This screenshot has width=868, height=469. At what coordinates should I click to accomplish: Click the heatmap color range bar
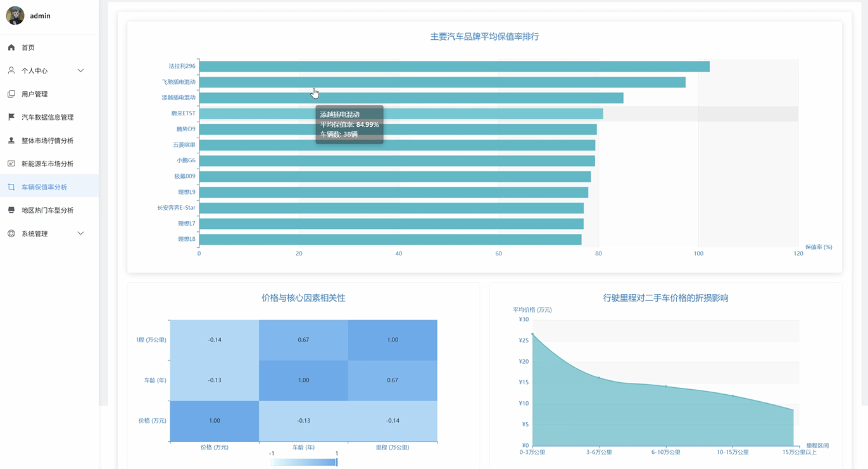pos(304,462)
